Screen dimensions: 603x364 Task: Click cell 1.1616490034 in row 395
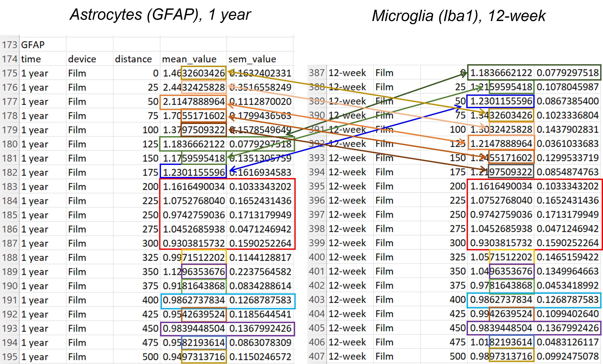501,186
